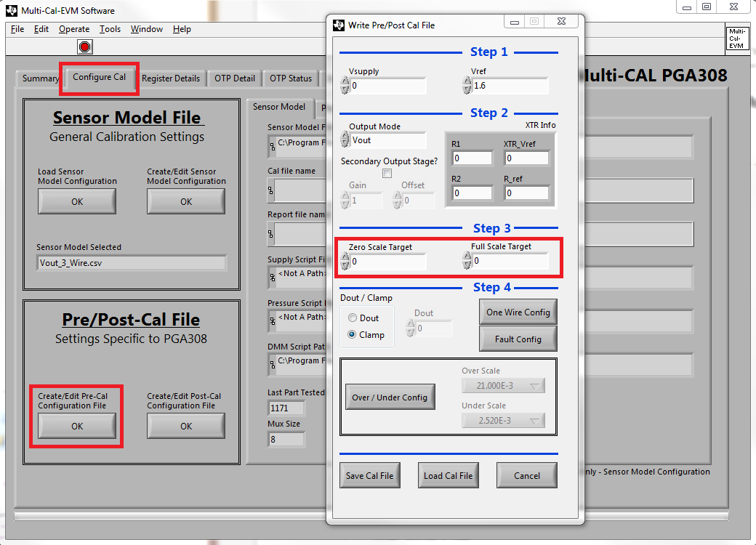
Task: Open the Tools menu
Action: (x=110, y=29)
